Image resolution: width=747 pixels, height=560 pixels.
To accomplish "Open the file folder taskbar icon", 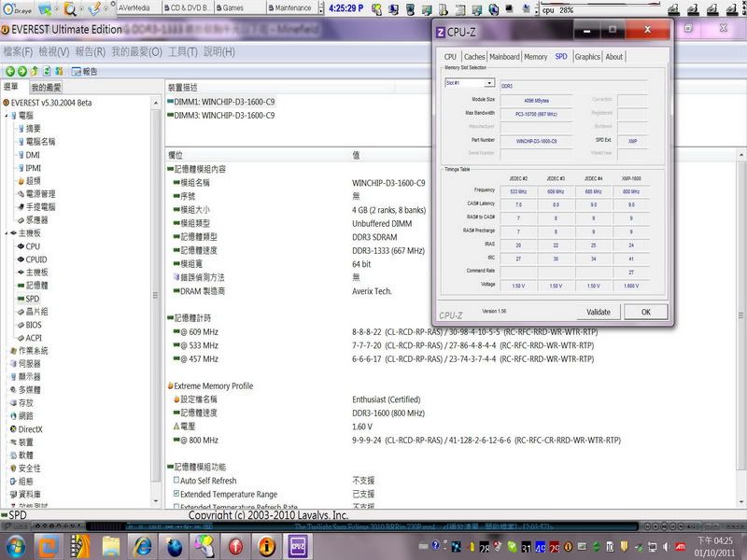I will (x=110, y=547).
